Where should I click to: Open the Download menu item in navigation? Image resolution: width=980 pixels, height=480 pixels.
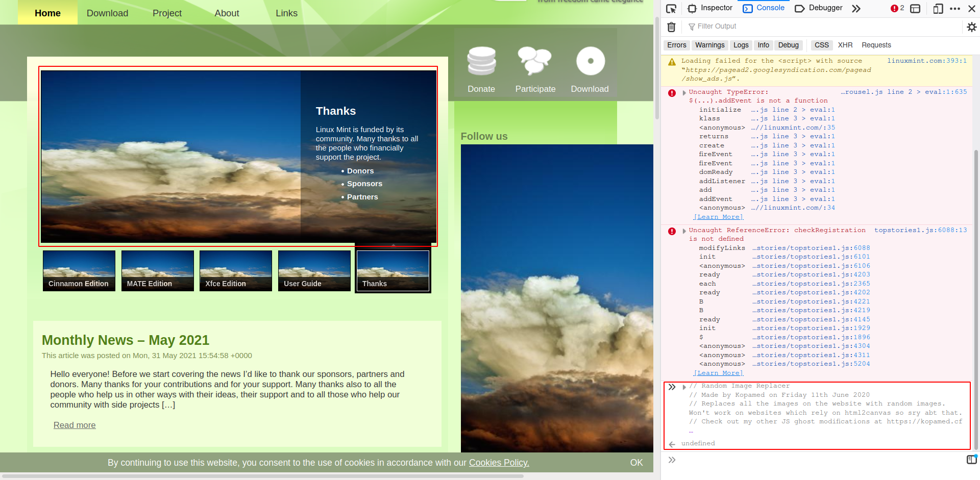107,13
